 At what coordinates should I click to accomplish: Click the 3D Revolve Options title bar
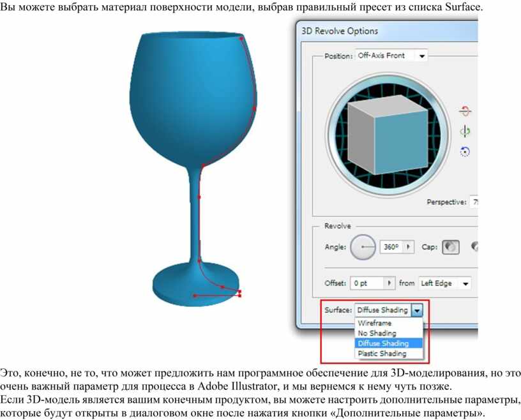(388, 31)
